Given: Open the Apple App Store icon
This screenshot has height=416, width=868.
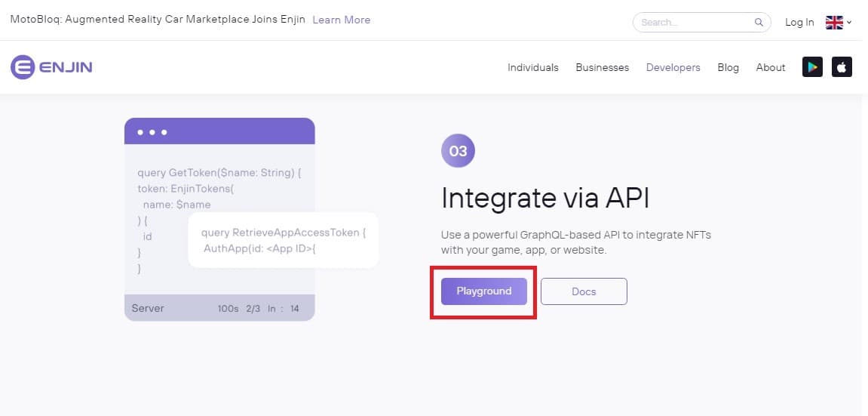Looking at the screenshot, I should tap(842, 67).
